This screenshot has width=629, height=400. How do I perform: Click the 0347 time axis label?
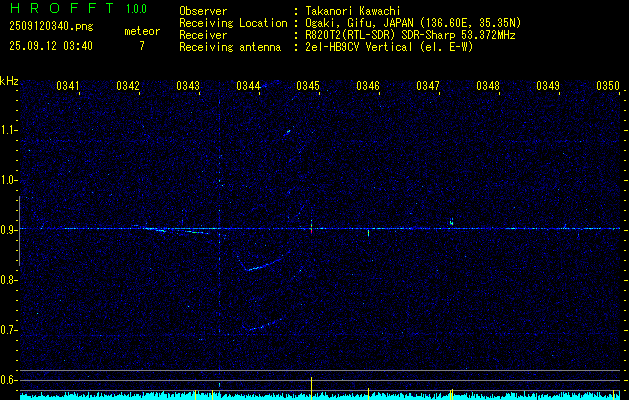click(x=428, y=85)
